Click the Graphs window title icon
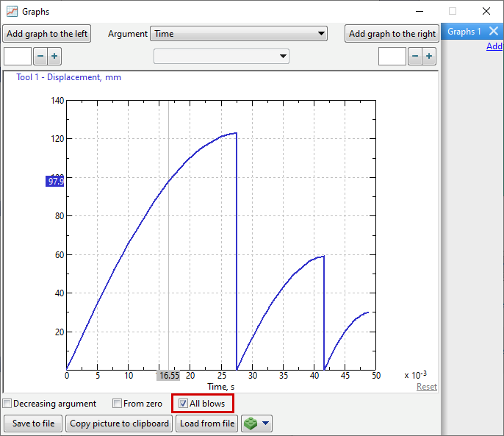The image size is (504, 436). click(x=12, y=12)
